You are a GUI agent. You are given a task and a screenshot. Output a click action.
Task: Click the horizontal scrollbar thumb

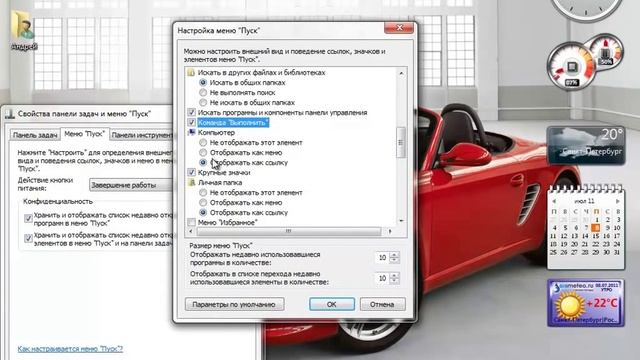pyautogui.click(x=289, y=231)
